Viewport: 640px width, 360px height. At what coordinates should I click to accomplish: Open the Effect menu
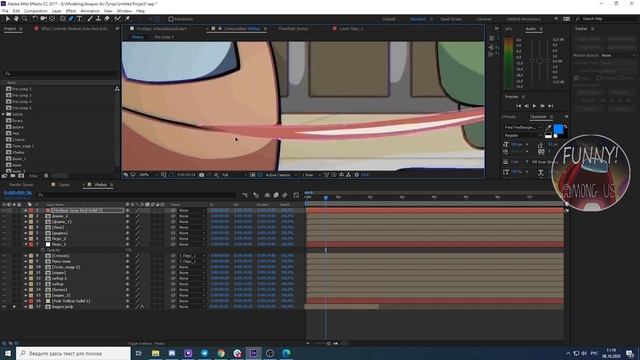pyautogui.click(x=71, y=11)
